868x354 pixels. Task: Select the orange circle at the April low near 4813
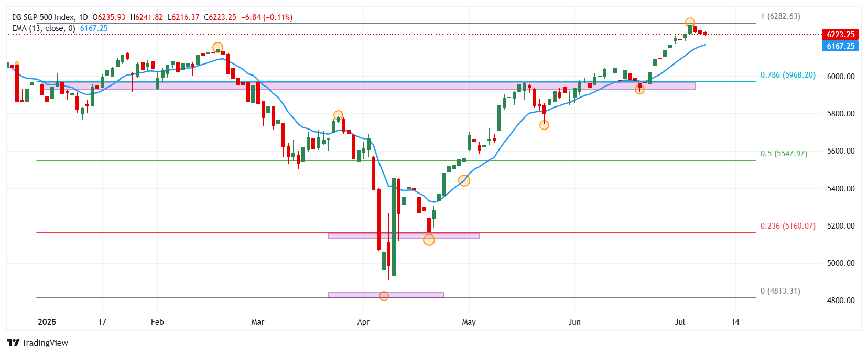(384, 296)
